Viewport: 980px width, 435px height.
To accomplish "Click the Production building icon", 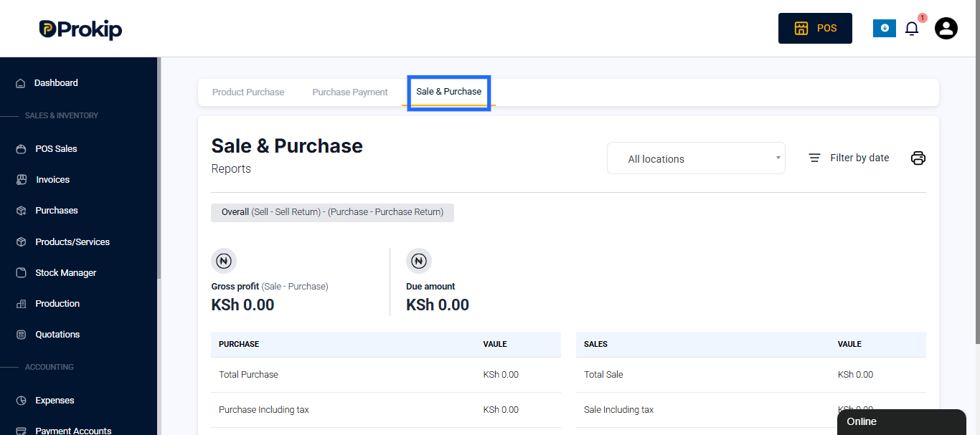I will pos(21,304).
